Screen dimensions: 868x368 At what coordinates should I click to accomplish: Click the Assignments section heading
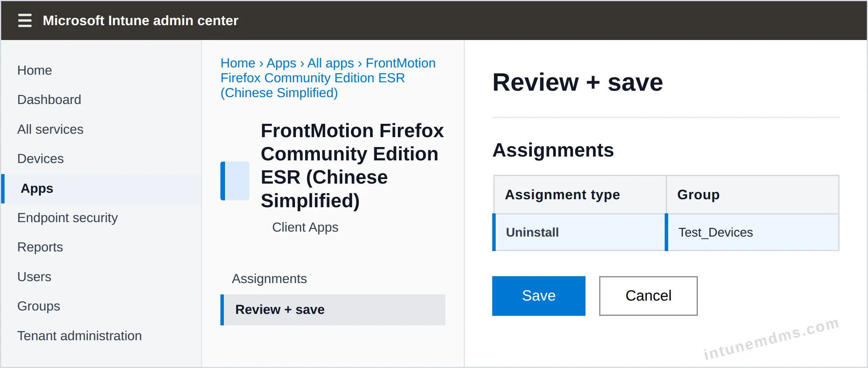click(553, 150)
